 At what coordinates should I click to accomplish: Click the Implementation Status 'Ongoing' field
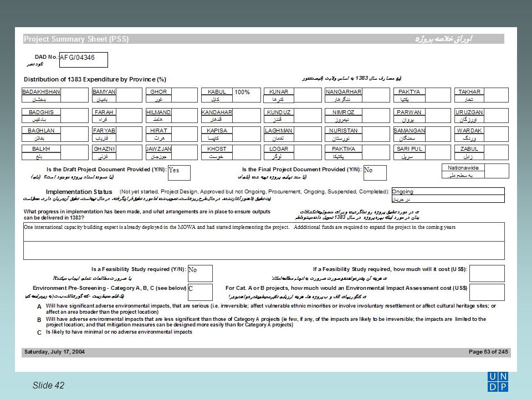(x=448, y=191)
